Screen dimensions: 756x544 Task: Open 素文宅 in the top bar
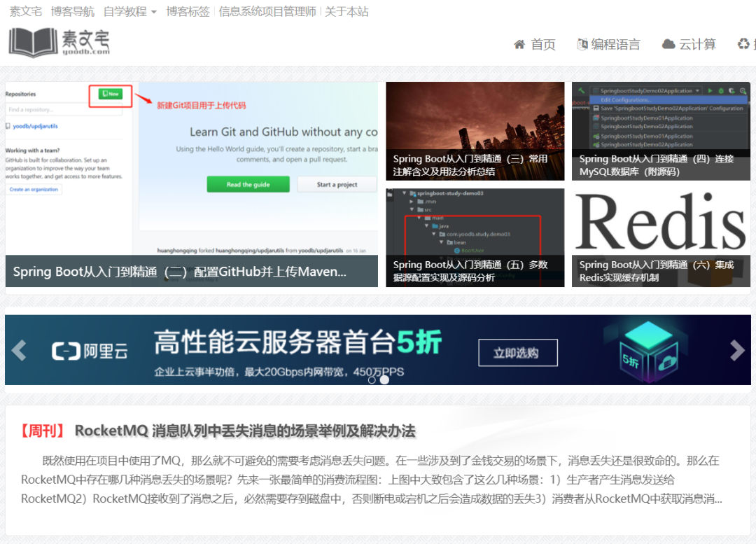(x=26, y=12)
